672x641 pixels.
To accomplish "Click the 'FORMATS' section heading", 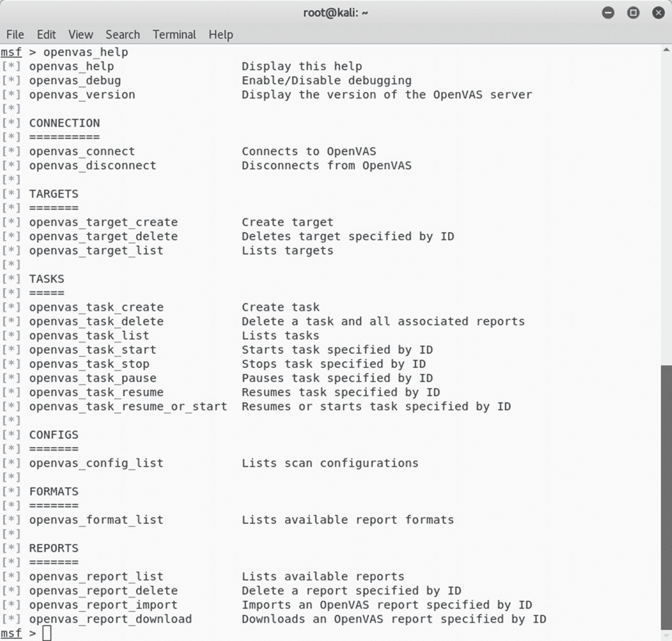I will [54, 491].
